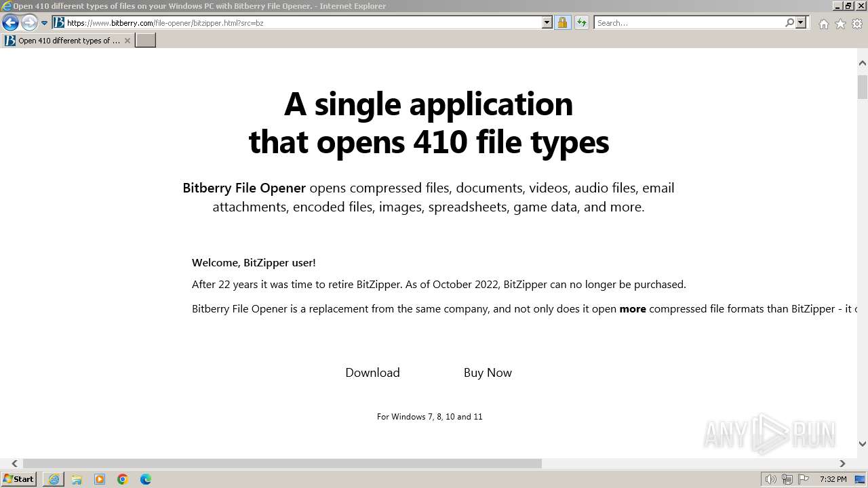Click 'Welcome, BitZipper user!' heading text

coord(254,262)
